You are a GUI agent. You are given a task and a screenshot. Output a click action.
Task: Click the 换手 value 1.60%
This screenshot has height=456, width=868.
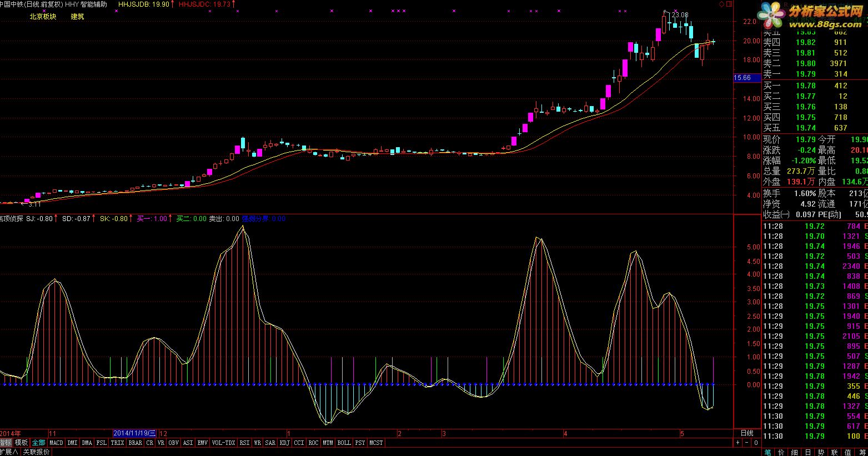[805, 193]
